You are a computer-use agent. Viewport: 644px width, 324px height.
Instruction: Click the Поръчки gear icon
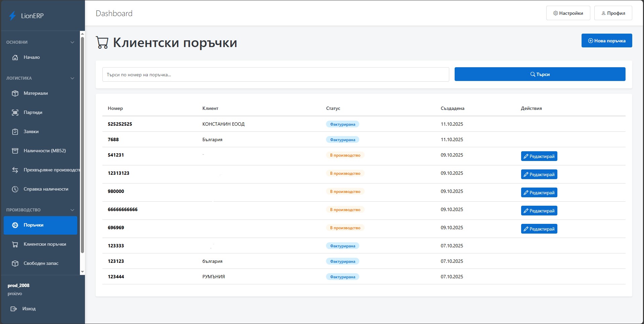(x=15, y=225)
